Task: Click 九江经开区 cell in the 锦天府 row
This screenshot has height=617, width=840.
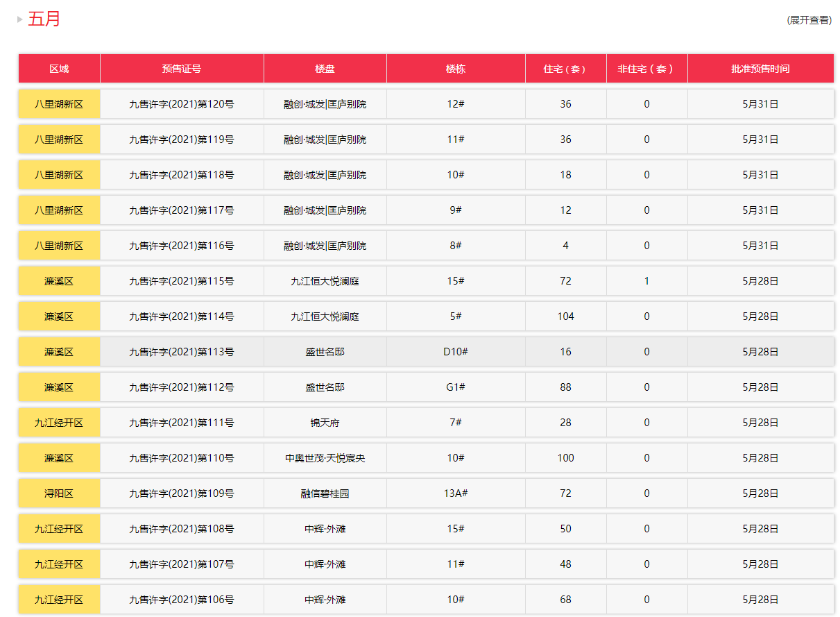Action: 59,423
